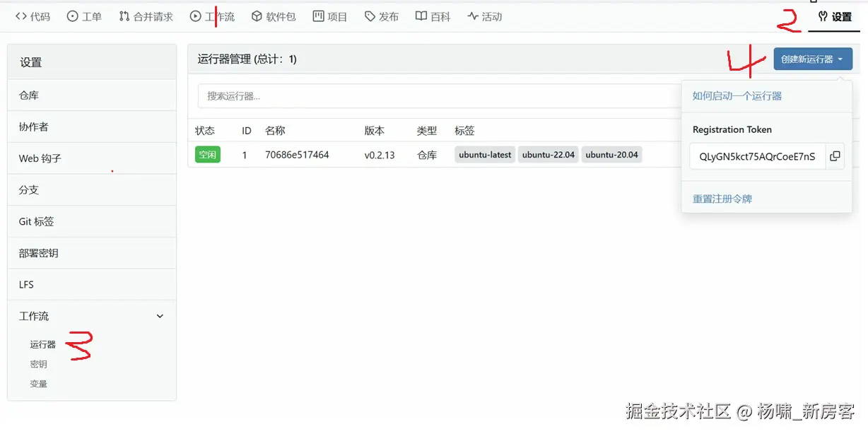Click the 标签 column header
The image size is (868, 434).
pos(465,131)
